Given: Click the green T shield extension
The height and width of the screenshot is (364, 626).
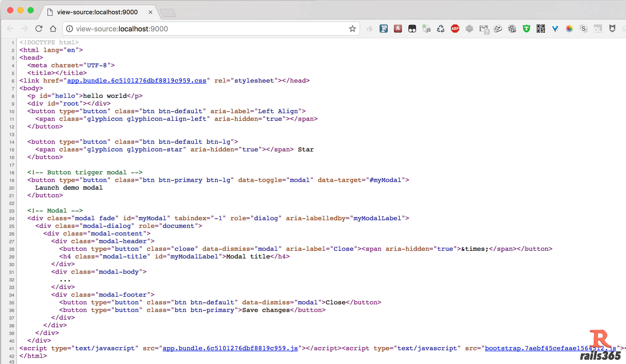Looking at the screenshot, I should pos(526,29).
